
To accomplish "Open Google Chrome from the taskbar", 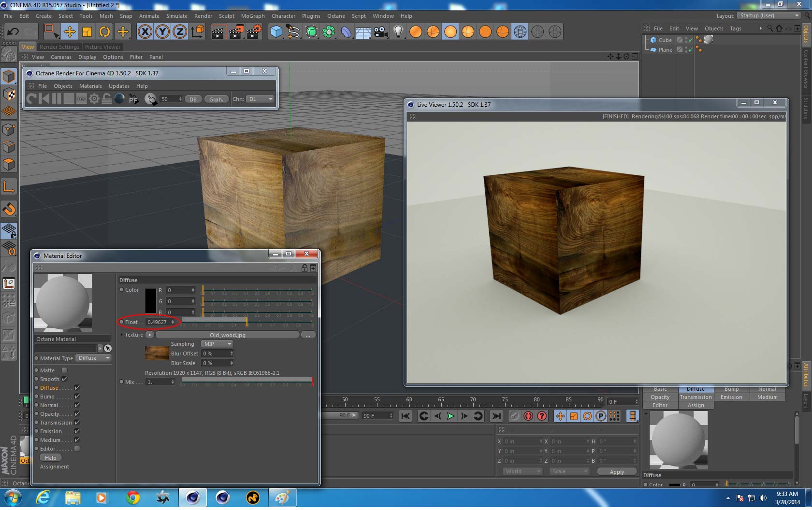I will point(133,497).
